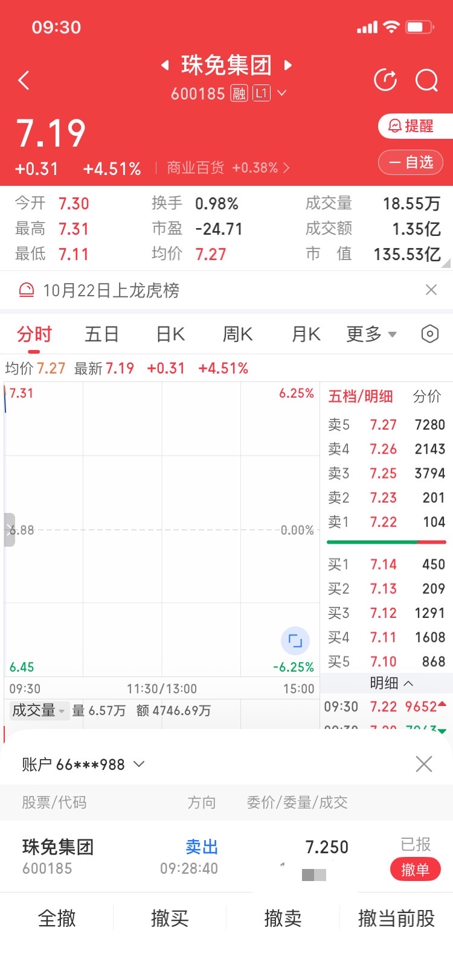Switch to the 五日 tab
The height and width of the screenshot is (980, 453).
click(101, 334)
